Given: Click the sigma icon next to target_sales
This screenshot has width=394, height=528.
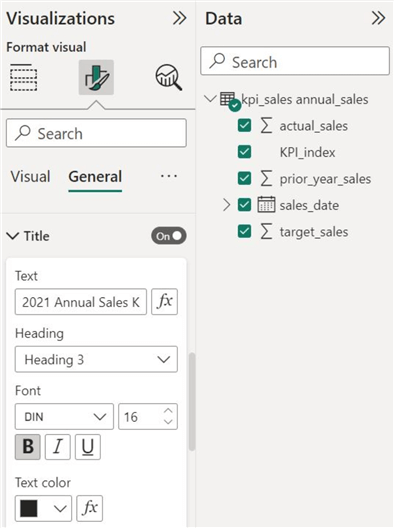Looking at the screenshot, I should coord(266,232).
